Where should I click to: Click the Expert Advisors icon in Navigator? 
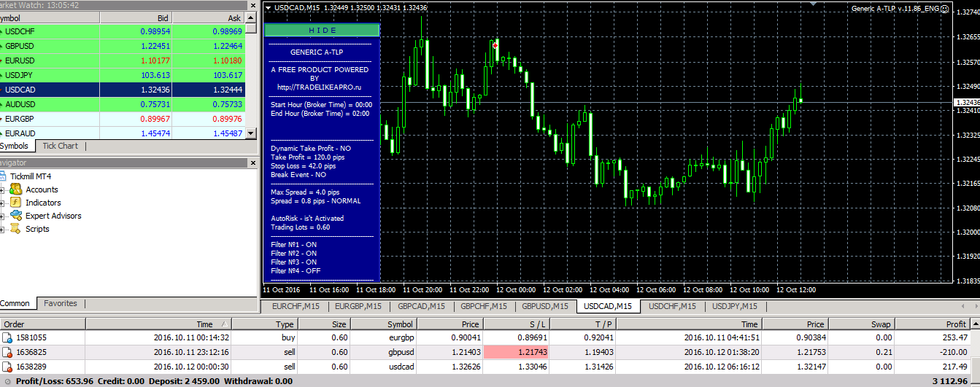coord(16,216)
